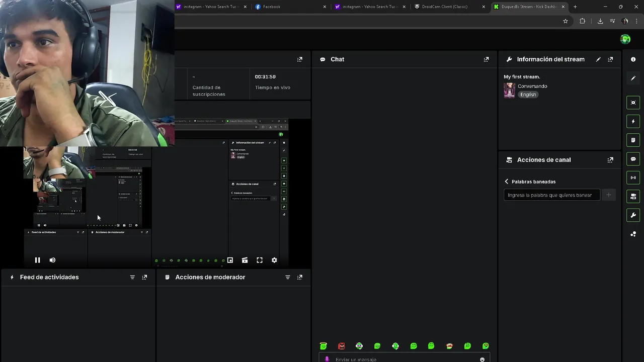Image resolution: width=644 pixels, height=362 pixels.
Task: Pop out the Chat panel
Action: 486,59
